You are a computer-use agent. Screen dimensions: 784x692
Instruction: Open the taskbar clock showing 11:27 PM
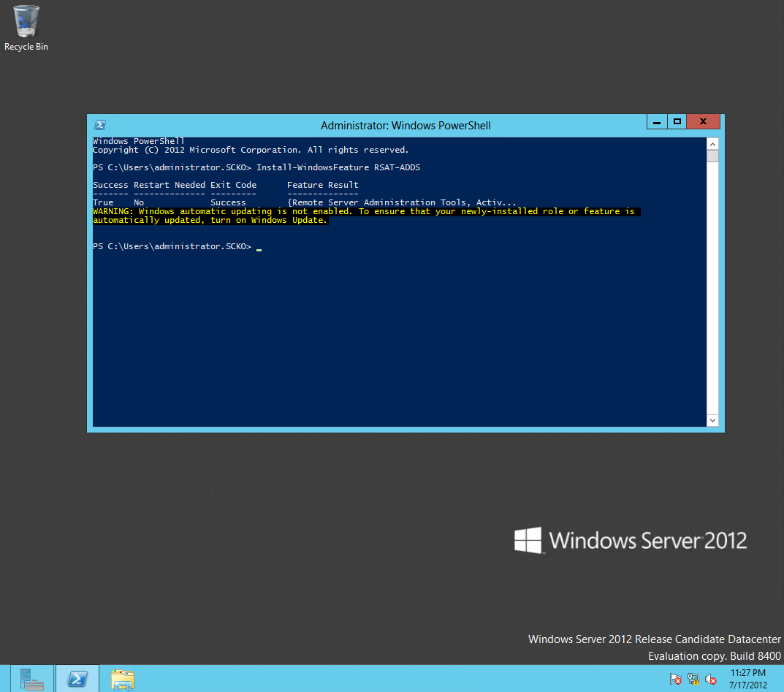coord(748,679)
